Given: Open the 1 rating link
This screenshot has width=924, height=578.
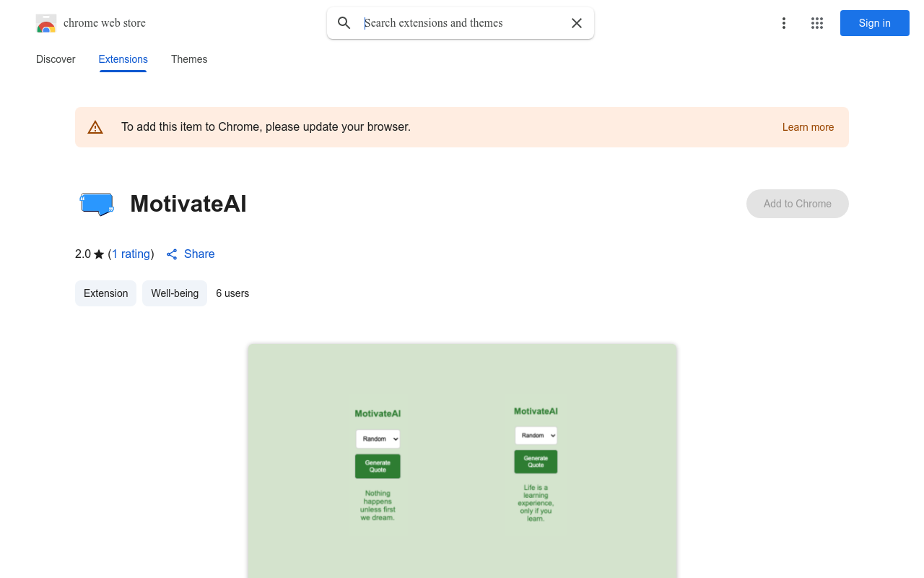Looking at the screenshot, I should point(131,254).
